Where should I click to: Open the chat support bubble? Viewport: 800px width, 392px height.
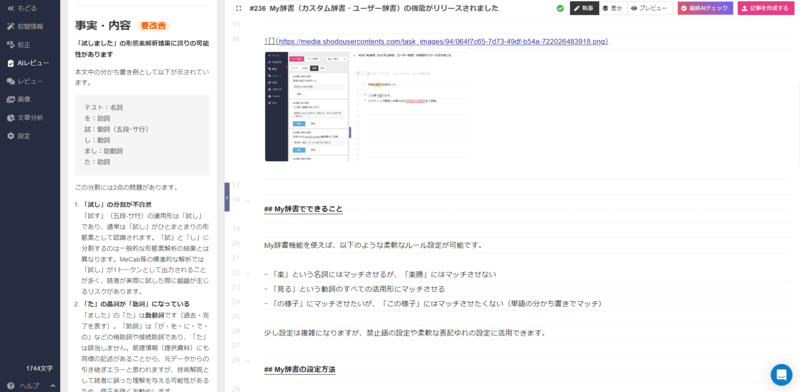(x=781, y=375)
